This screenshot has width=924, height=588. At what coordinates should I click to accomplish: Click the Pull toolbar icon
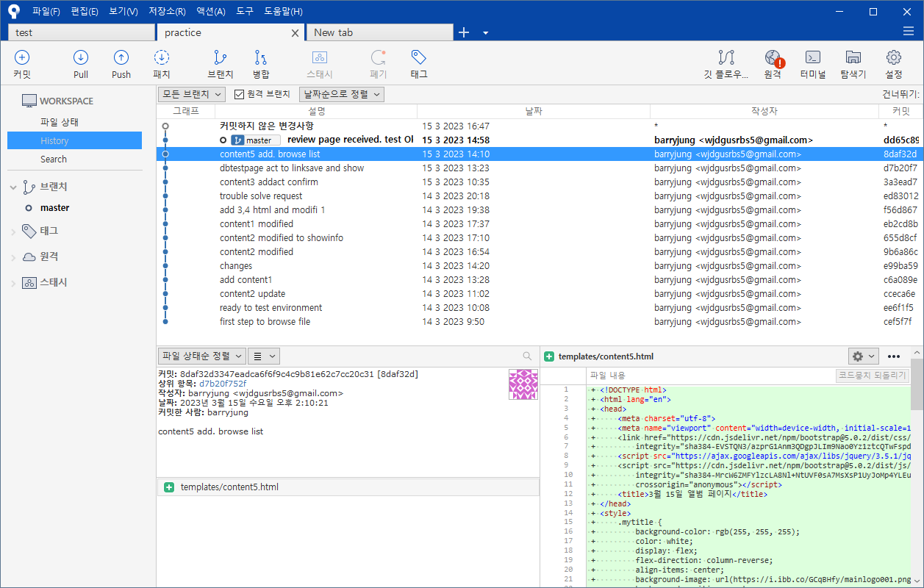click(81, 58)
